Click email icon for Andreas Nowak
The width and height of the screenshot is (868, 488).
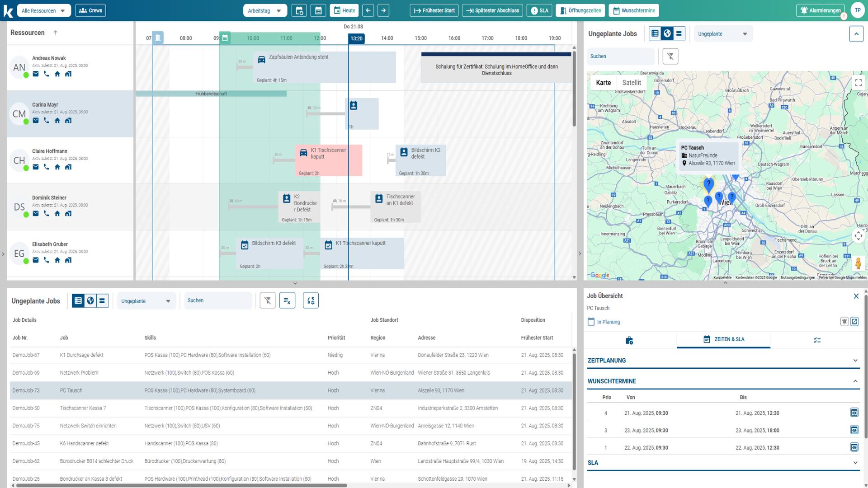[x=36, y=74]
